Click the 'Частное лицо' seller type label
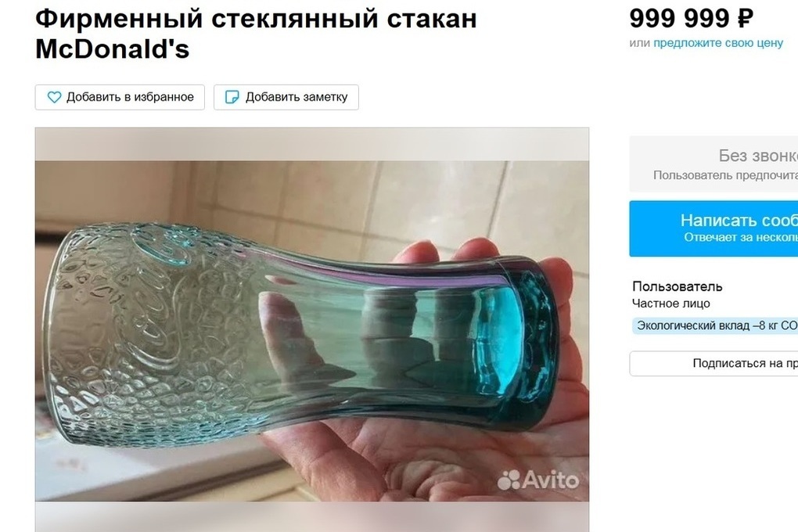This screenshot has height=532, width=798. click(670, 304)
